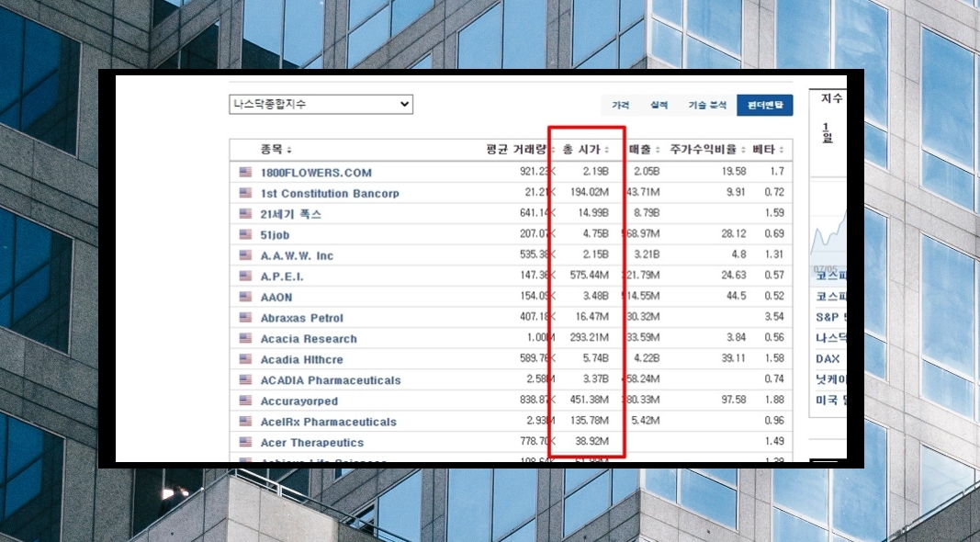This screenshot has height=542, width=980.
Task: Open the 나스닥 index link in sidebar
Action: [830, 338]
